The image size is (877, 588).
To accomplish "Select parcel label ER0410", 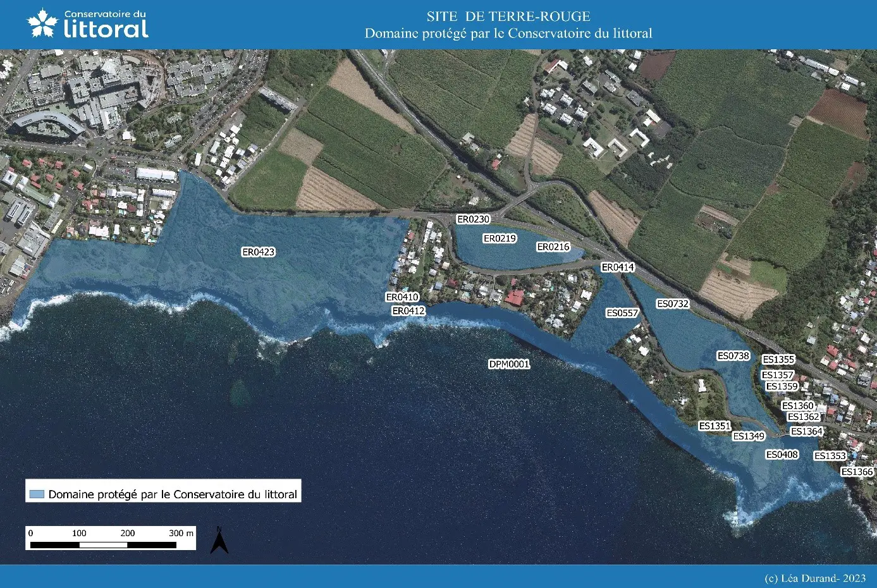I will tap(402, 297).
